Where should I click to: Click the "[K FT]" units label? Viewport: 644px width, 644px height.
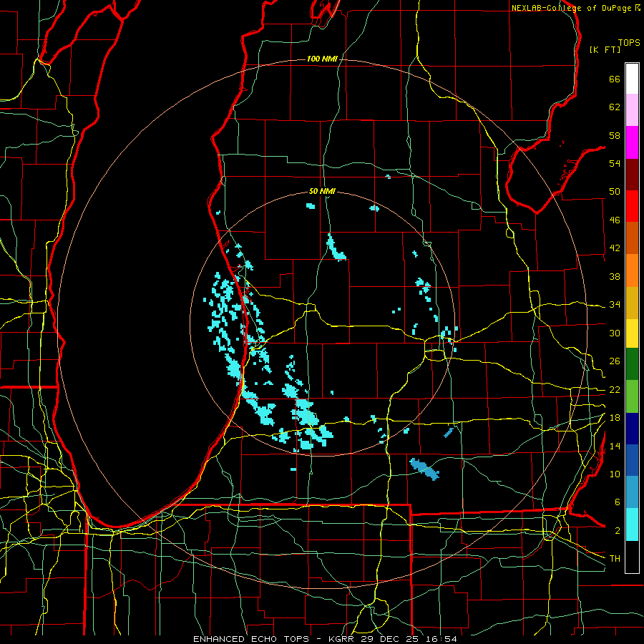pyautogui.click(x=605, y=49)
